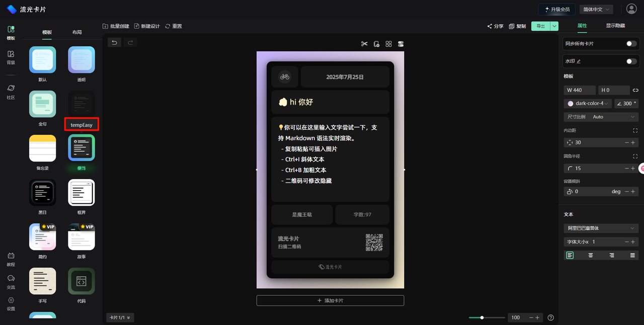644x325 pixels.
Task: Turn on the 水印 watermark switch
Action: coord(631,61)
